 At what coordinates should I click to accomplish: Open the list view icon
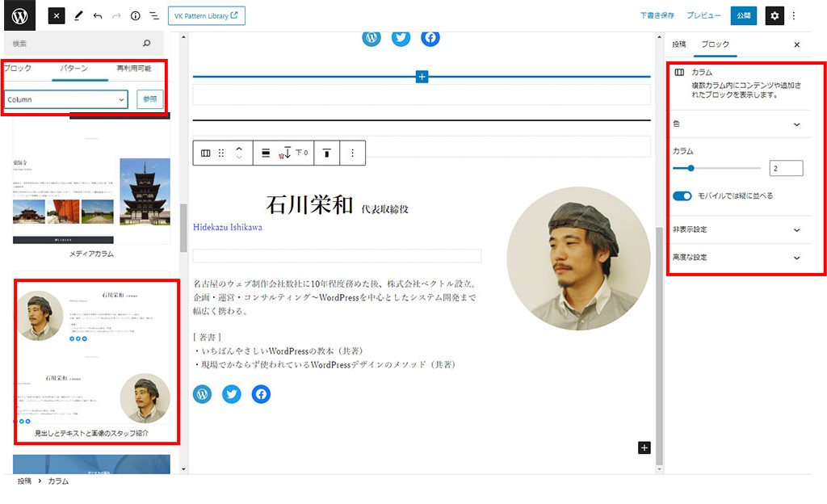tap(153, 15)
